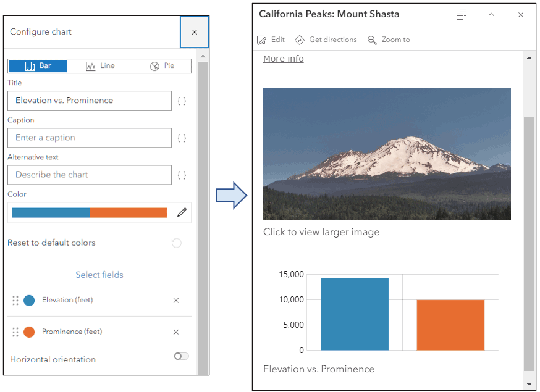Click scroll-up arrow in Configure chart panel
This screenshot has width=540, height=392.
click(x=203, y=56)
